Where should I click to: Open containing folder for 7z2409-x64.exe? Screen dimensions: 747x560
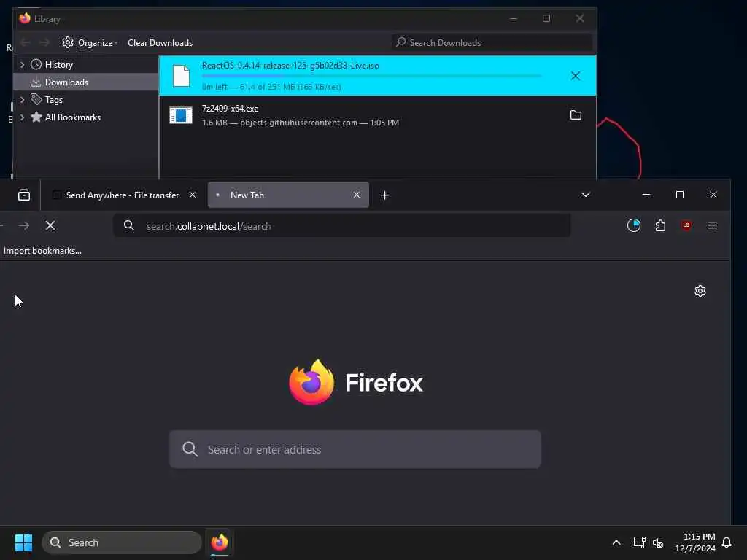coord(576,114)
